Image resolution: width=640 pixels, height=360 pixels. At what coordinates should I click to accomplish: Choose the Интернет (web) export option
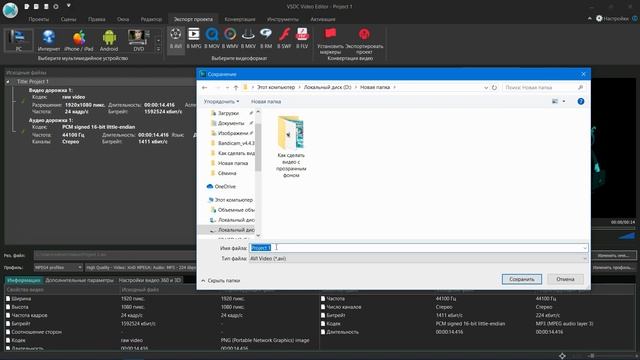click(49, 40)
